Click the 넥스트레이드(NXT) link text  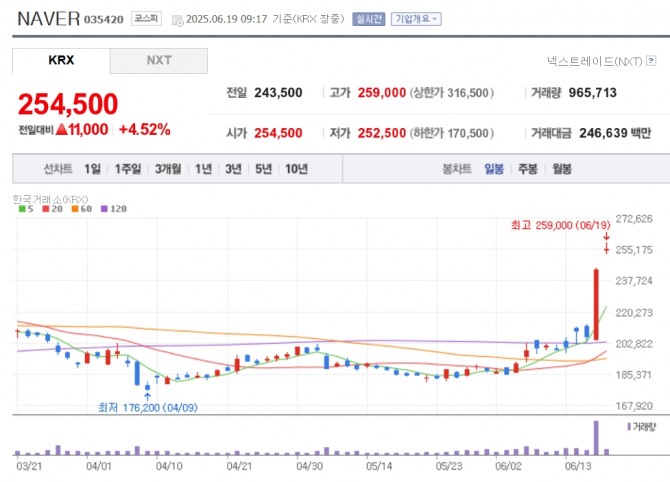coord(594,61)
